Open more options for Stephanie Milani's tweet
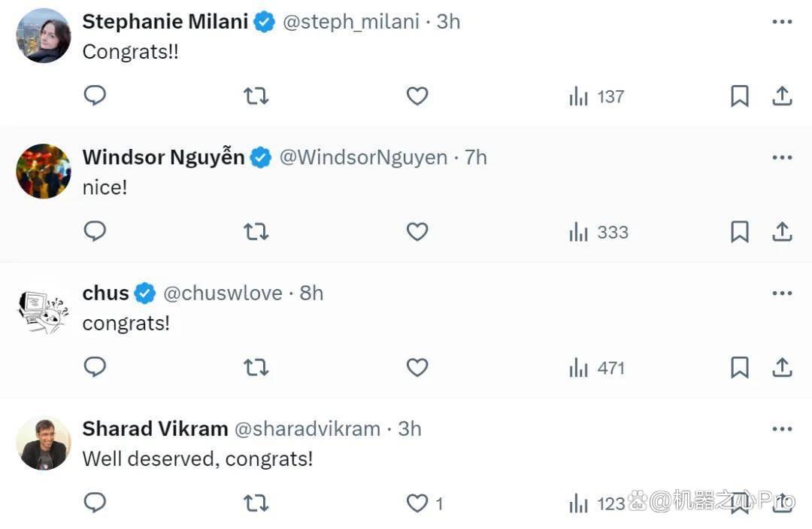The height and width of the screenshot is (529, 812). point(782,22)
